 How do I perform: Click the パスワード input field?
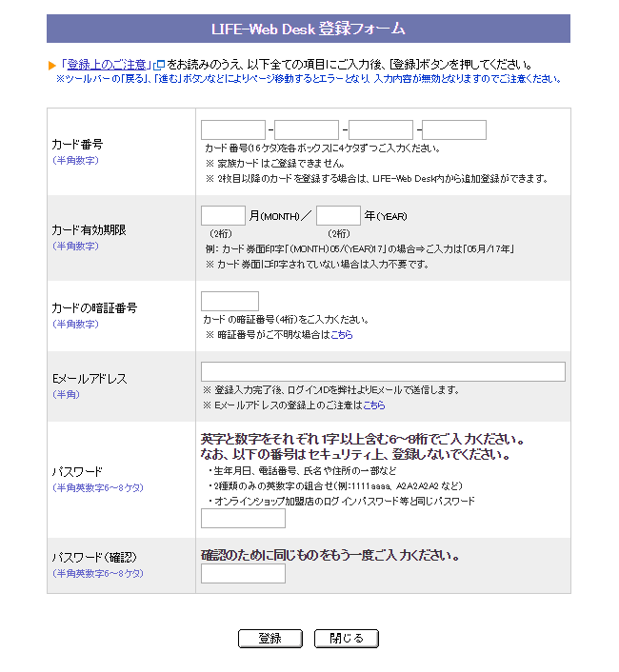point(243,519)
